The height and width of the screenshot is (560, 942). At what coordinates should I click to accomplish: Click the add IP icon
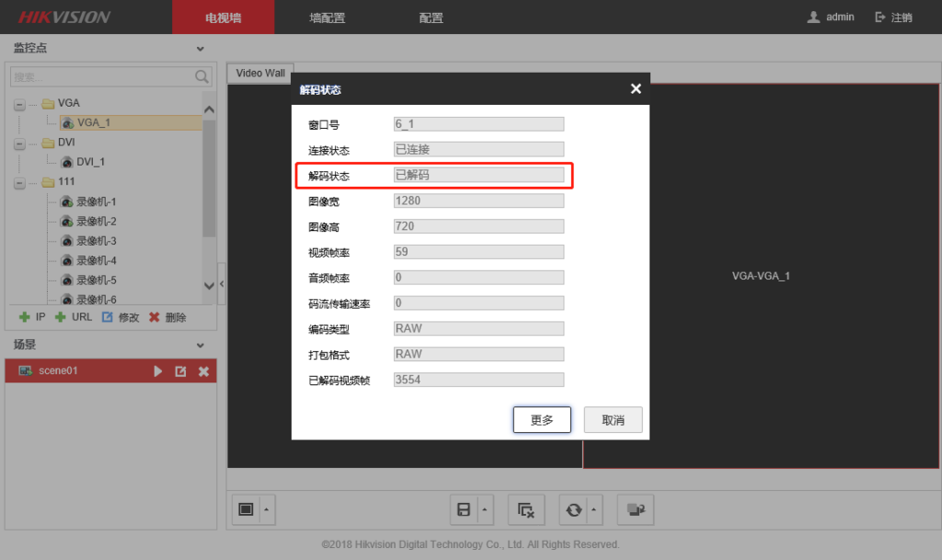[25, 317]
